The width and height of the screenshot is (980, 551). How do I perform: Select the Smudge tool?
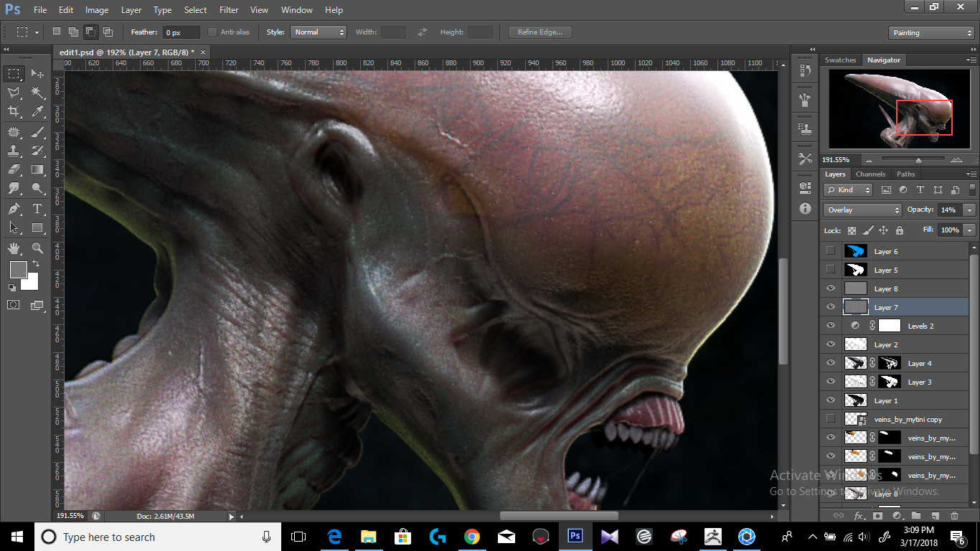[14, 189]
